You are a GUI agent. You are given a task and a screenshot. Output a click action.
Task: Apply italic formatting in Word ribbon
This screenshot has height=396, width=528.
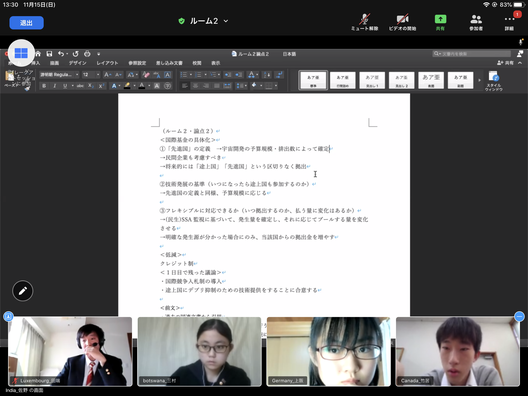[54, 86]
